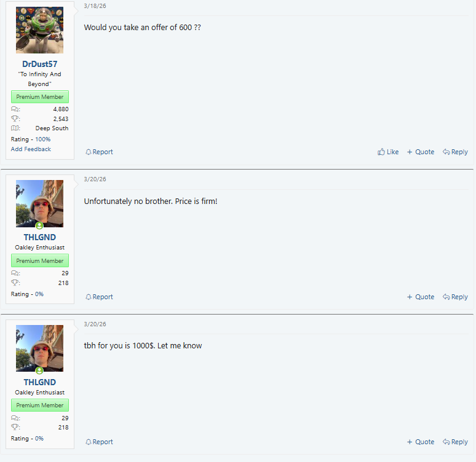Viewport: 476px width, 462px height.
Task: View THLGND's 0% rating in second post
Action: 39,294
